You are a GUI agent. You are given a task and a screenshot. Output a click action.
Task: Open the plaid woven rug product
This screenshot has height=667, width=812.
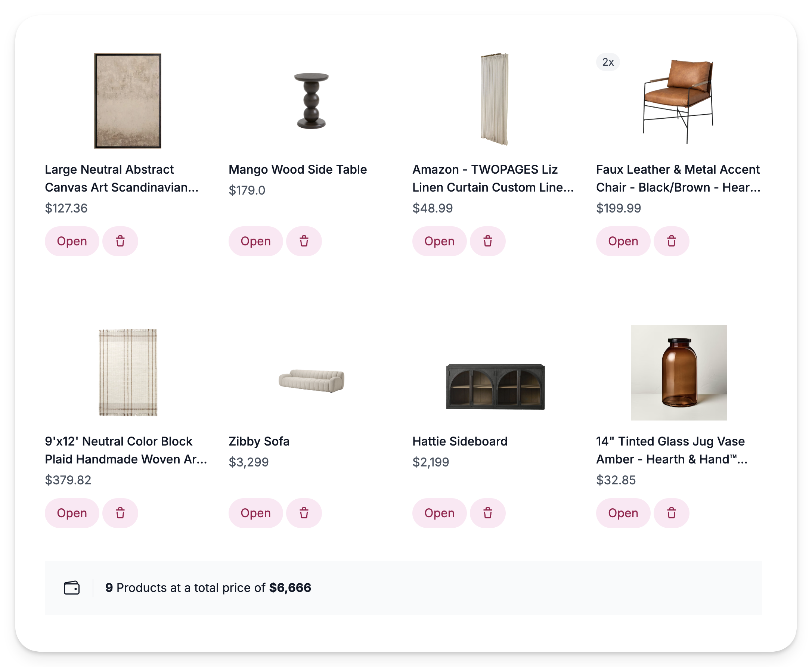[x=71, y=513]
